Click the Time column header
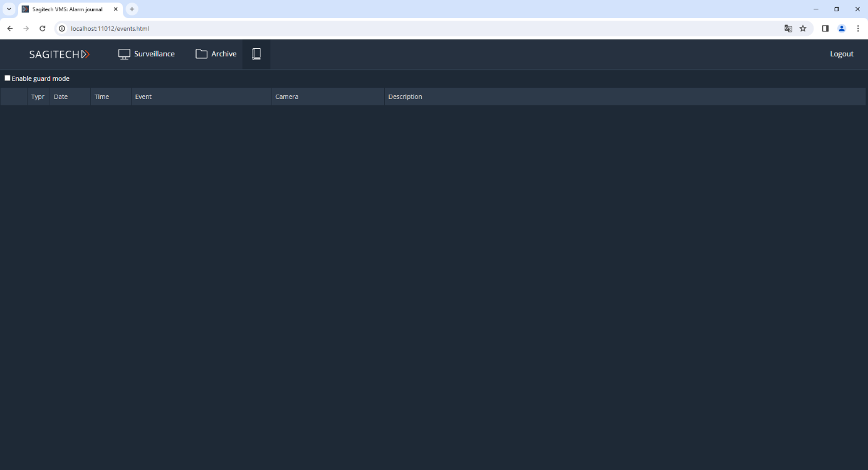 (102, 97)
